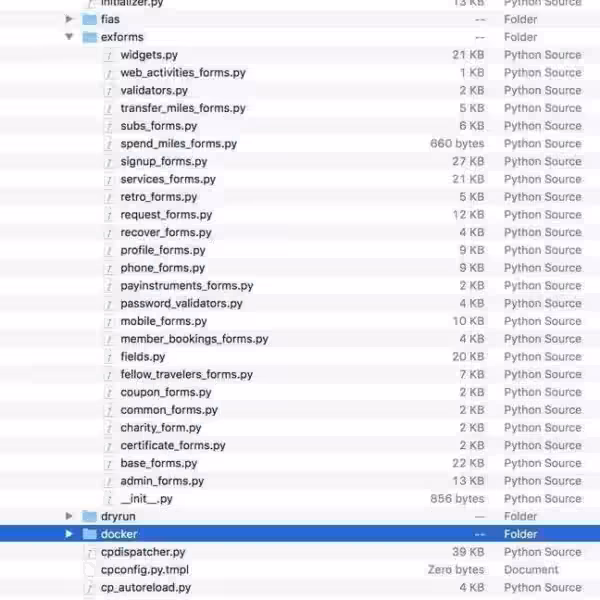This screenshot has height=600, width=600.
Task: Select cp_autoreload.py file
Action: click(145, 588)
